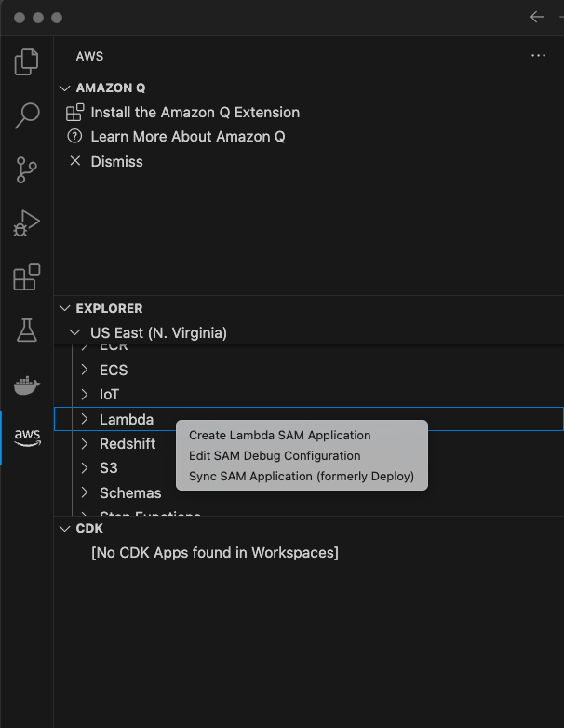The height and width of the screenshot is (728, 564).
Task: Open the Run and Debug view icon
Action: pyautogui.click(x=26, y=223)
